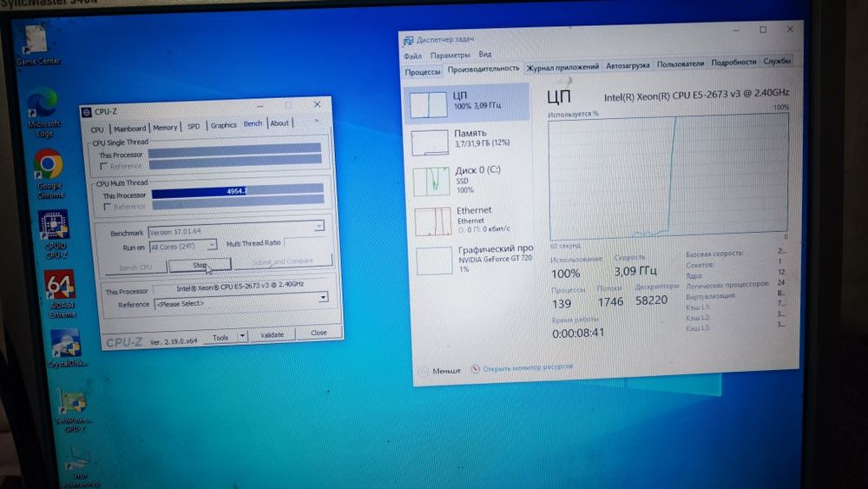
Task: Switch to Пользователи tab
Action: (x=681, y=63)
